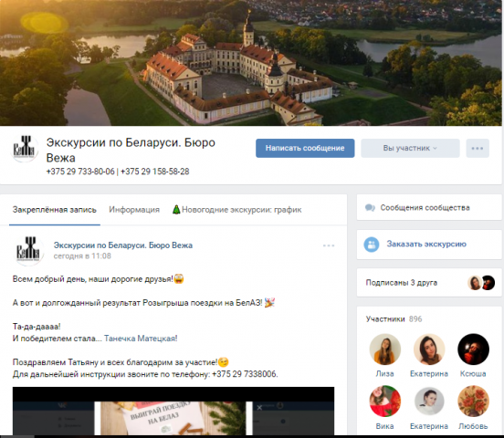Open the BelAZ giveaway video thumbnail
Screen dimensions: 504x438
pyautogui.click(x=173, y=411)
